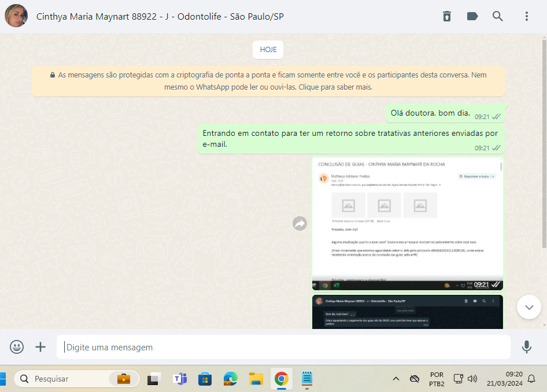
Task: Open the email screenshot image 'Conclusão de Guias'
Action: tap(408, 224)
